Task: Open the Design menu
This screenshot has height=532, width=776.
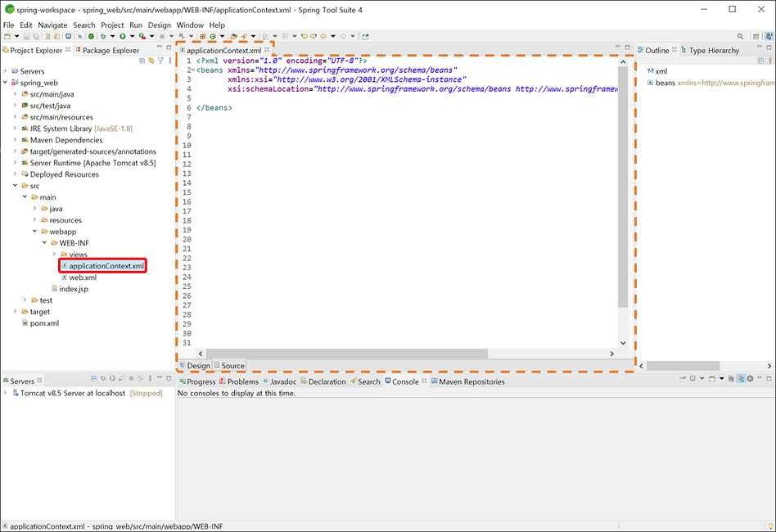Action: 160,25
